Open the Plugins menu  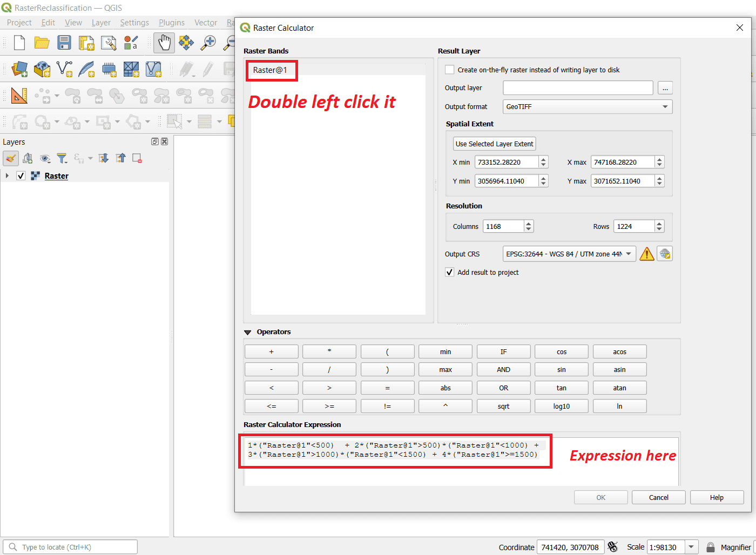click(171, 23)
